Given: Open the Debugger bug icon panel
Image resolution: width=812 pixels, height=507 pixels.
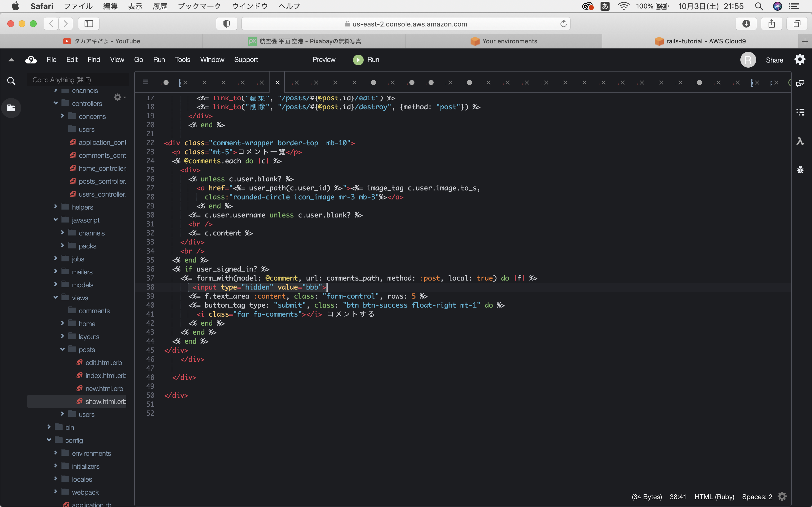Looking at the screenshot, I should [800, 170].
